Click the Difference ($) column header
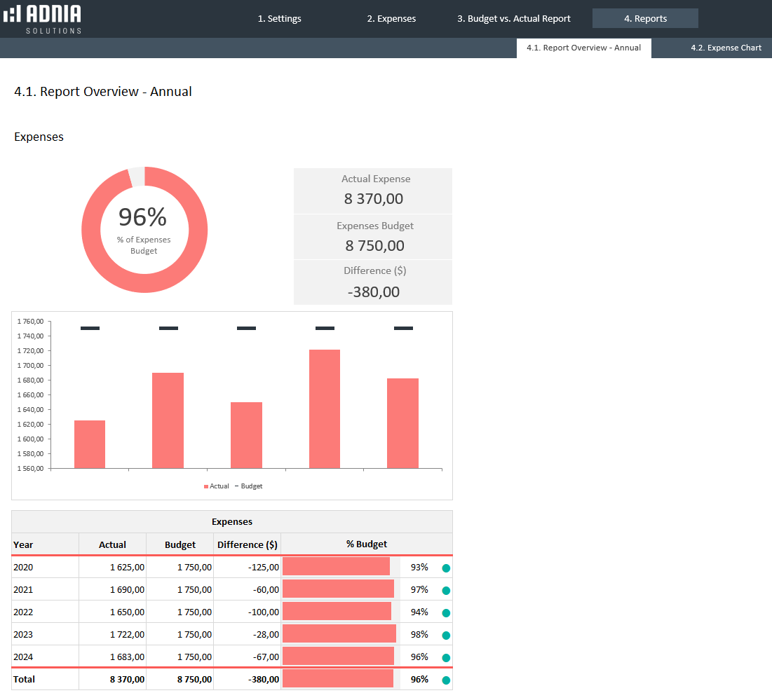This screenshot has width=772, height=700. click(247, 544)
